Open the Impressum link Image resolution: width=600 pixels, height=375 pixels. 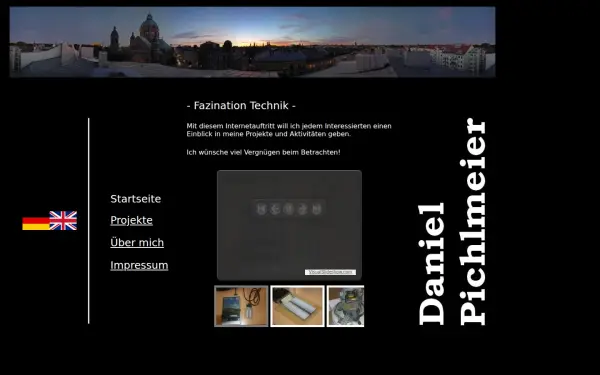[139, 265]
